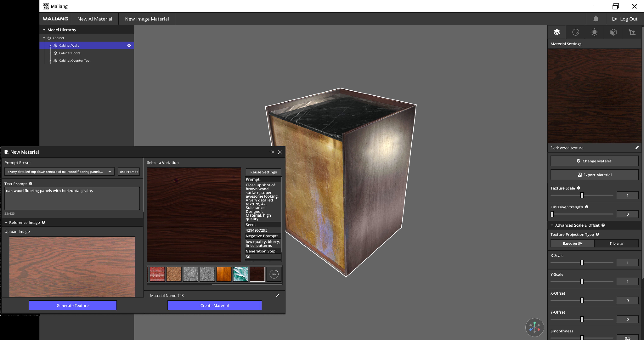Edit Dark wood texture name pencil icon

point(637,148)
